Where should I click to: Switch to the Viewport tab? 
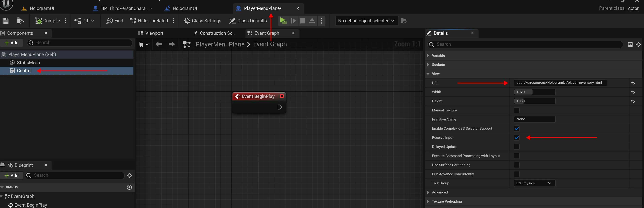pos(151,33)
